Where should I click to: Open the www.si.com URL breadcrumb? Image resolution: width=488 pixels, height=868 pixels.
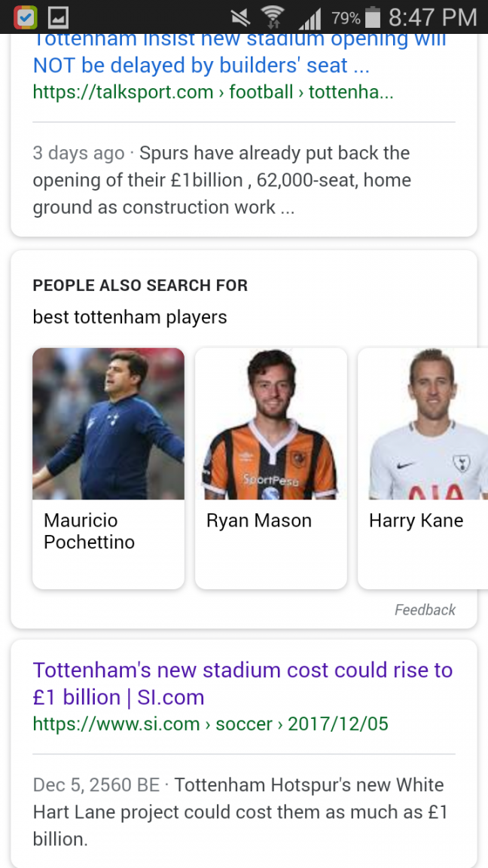coord(210,724)
